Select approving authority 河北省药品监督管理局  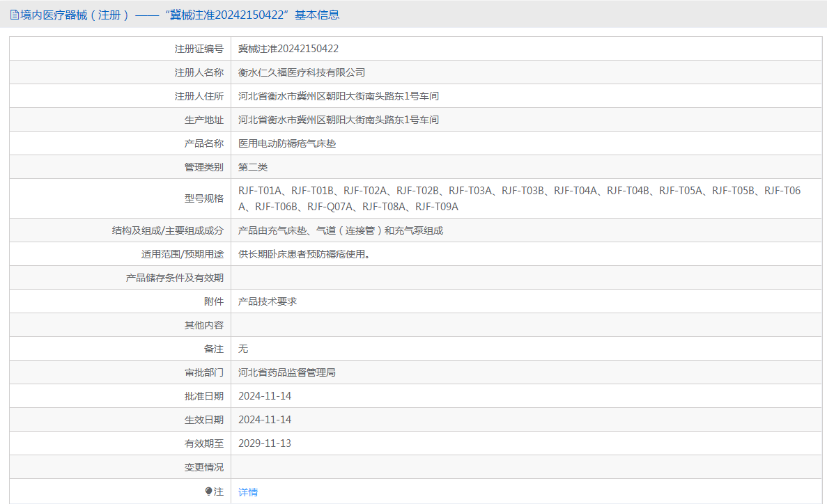(x=287, y=372)
